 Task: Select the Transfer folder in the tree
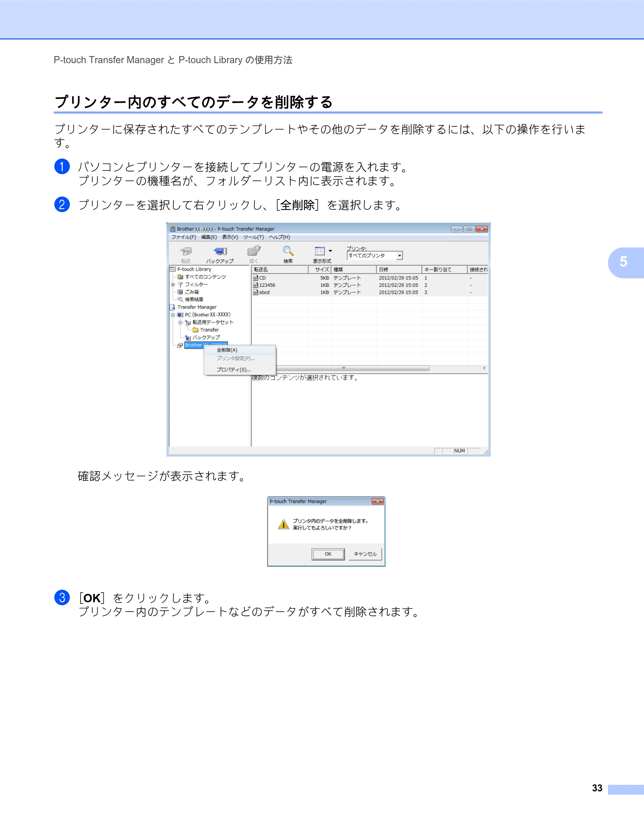tap(210, 330)
